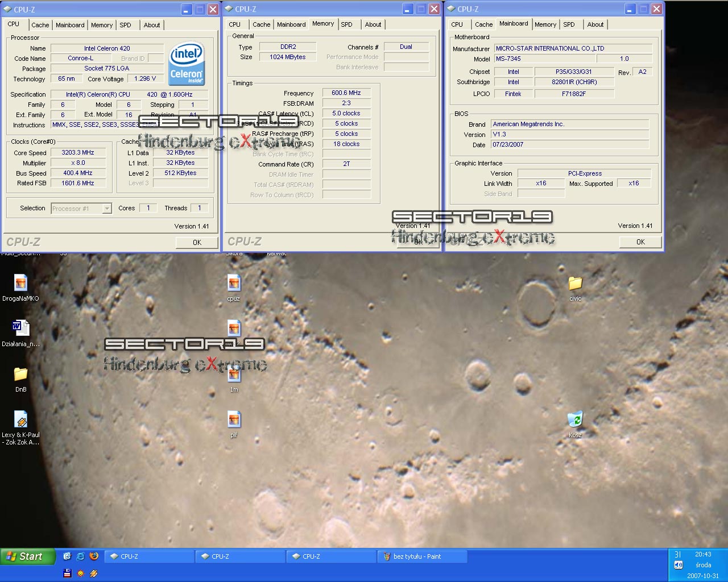Open Cache tab in the Processor window
Viewport: 728px width, 582px height.
(40, 25)
